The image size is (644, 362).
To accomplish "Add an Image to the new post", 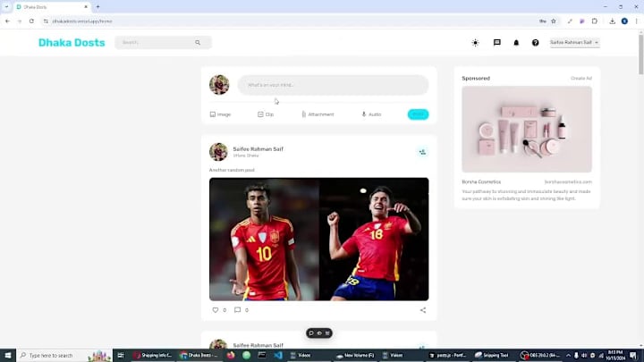I will tap(221, 114).
